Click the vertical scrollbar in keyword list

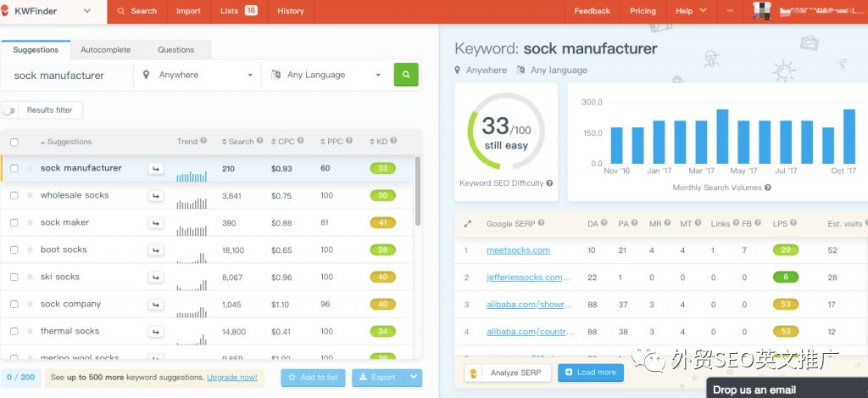[418, 191]
